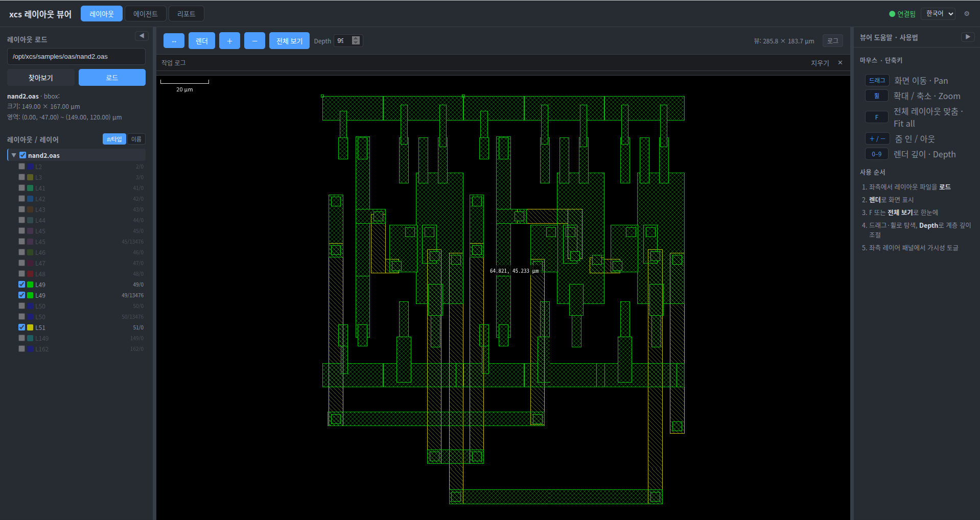Zoom in with the plus button

pyautogui.click(x=229, y=41)
